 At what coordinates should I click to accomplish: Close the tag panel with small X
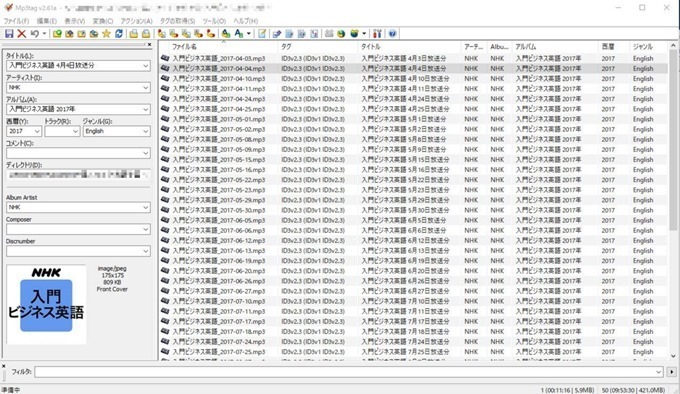[x=149, y=44]
